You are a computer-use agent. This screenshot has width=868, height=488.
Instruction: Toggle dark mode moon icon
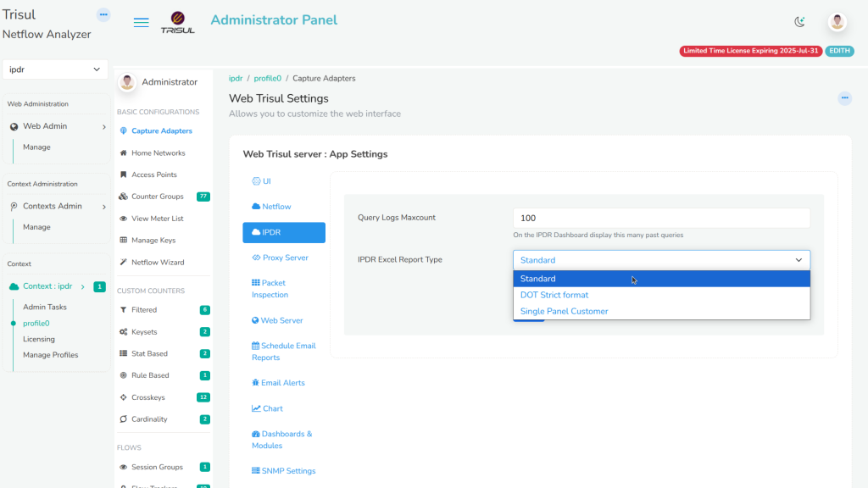(x=799, y=22)
